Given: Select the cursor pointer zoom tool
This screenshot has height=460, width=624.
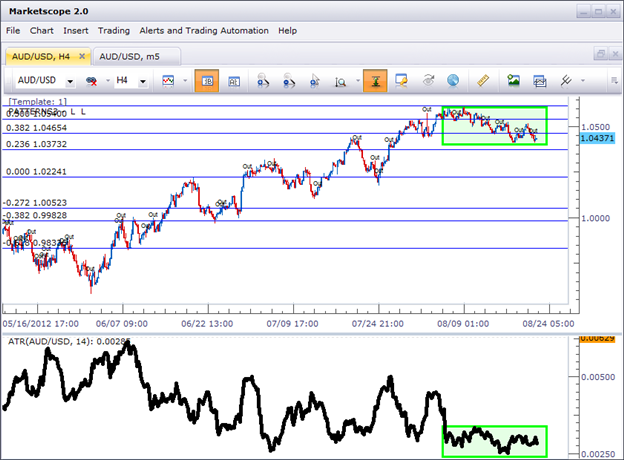Looking at the screenshot, I should [315, 81].
